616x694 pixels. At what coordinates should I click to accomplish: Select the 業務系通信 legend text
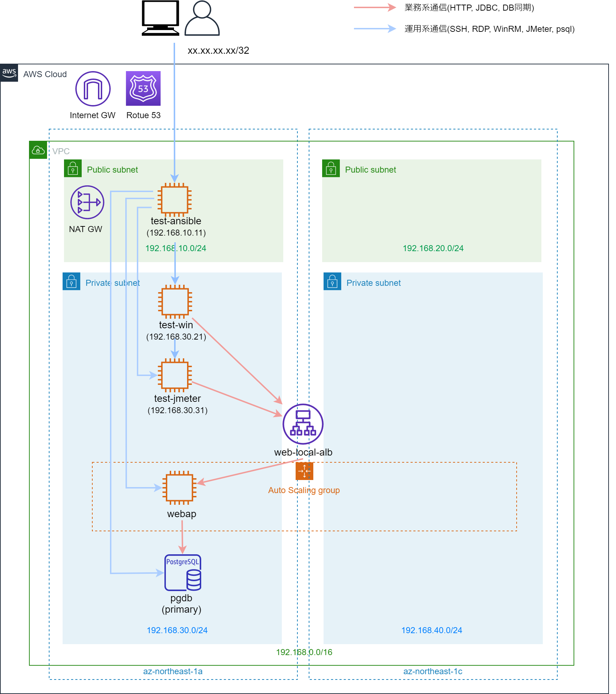coord(469,8)
